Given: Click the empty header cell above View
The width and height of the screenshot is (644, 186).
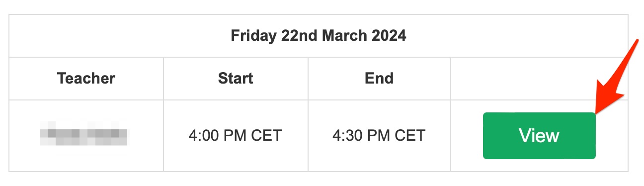Looking at the screenshot, I should pos(539,79).
